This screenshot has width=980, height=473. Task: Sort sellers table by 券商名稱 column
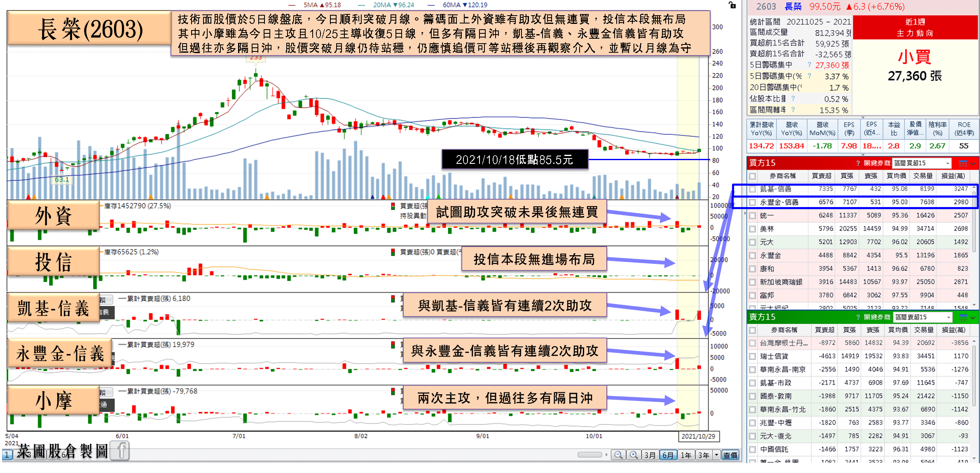784,330
